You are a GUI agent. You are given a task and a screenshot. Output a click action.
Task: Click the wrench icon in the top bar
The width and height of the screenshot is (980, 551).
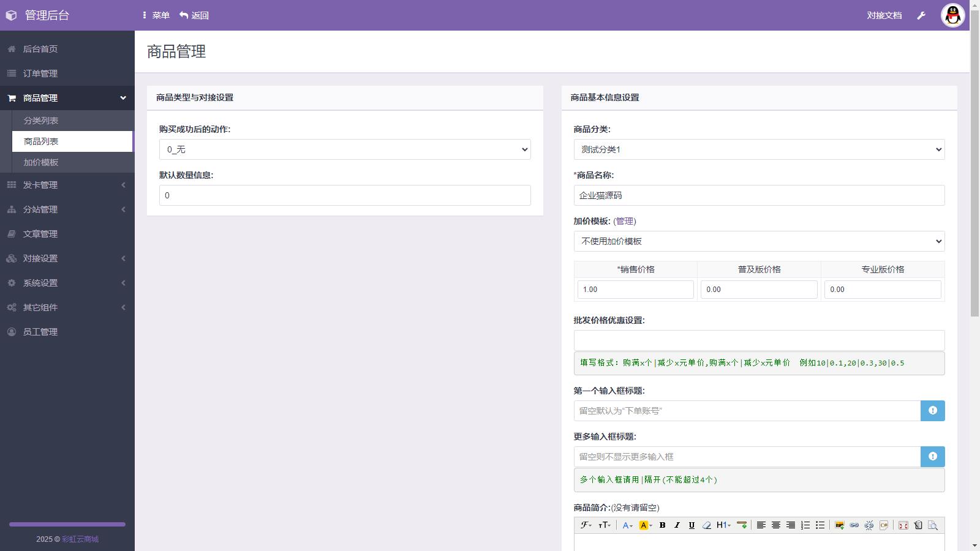(x=921, y=15)
